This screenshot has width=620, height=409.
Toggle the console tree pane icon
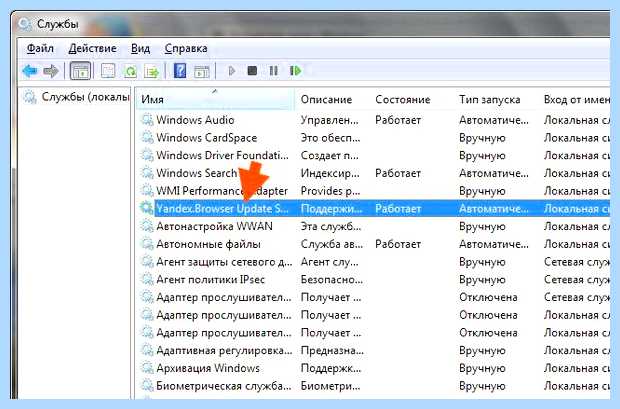[80, 71]
